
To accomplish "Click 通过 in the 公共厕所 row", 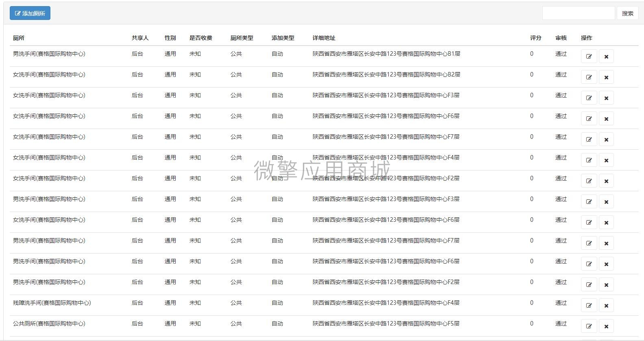I will 561,324.
